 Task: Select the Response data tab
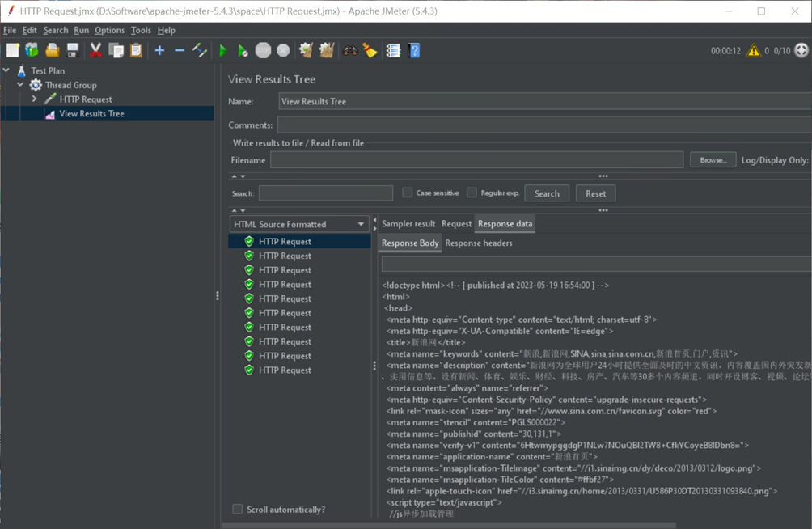point(505,224)
